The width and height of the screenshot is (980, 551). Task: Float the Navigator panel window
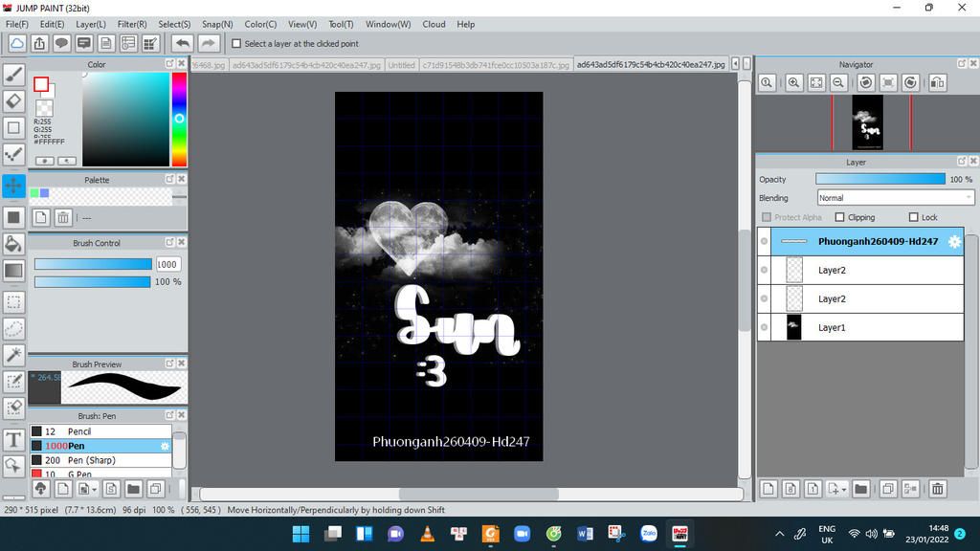point(962,64)
